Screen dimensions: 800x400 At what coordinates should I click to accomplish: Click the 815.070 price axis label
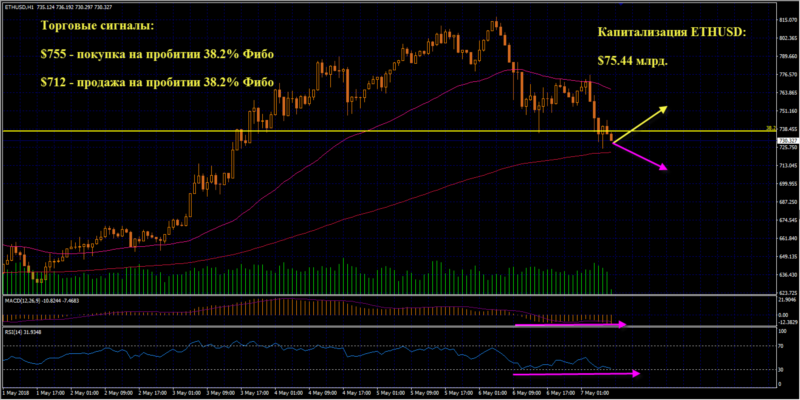786,19
